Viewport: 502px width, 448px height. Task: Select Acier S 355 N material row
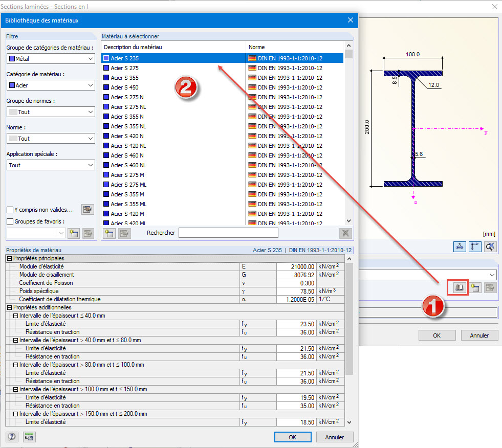click(x=223, y=117)
